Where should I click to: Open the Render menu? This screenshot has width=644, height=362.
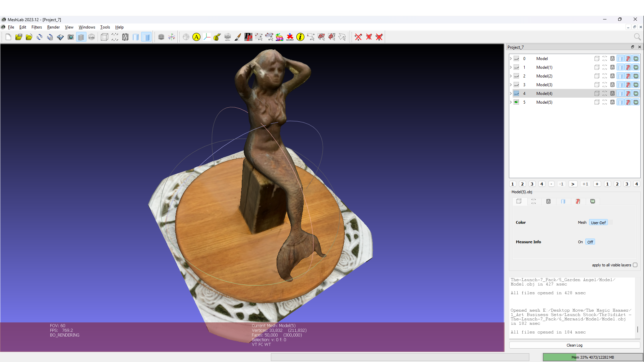pos(53,27)
